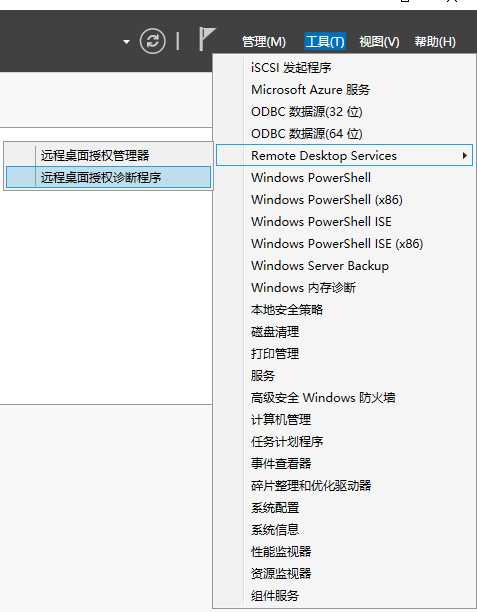The height and width of the screenshot is (612, 477).
Task: Open ODBC 数据源(64 位)
Action: pyautogui.click(x=306, y=133)
